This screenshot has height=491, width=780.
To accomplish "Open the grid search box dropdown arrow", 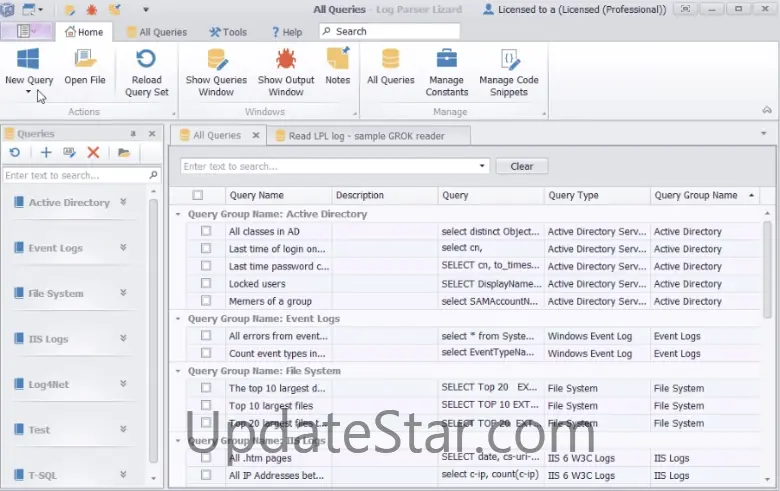I will [x=482, y=166].
